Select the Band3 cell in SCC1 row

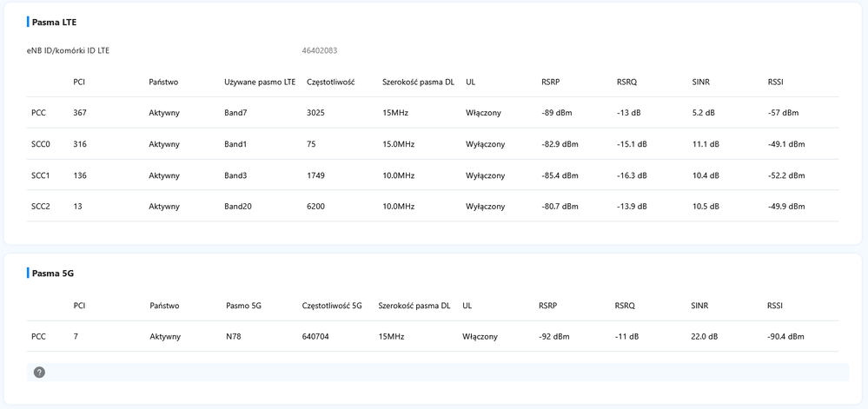click(236, 175)
